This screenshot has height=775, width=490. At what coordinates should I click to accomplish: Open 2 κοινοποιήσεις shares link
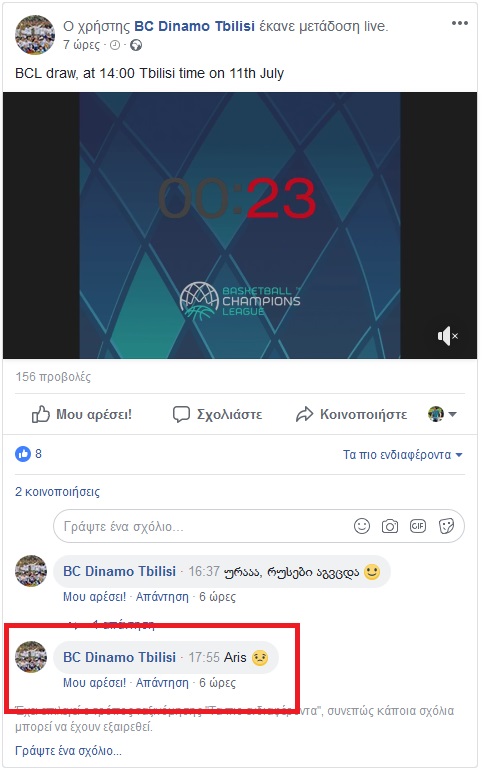[57, 492]
